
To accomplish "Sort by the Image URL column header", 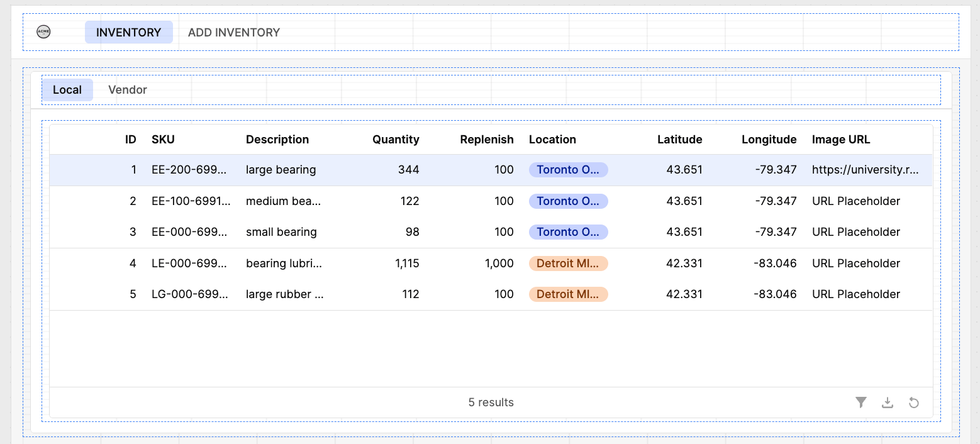I will coord(841,140).
